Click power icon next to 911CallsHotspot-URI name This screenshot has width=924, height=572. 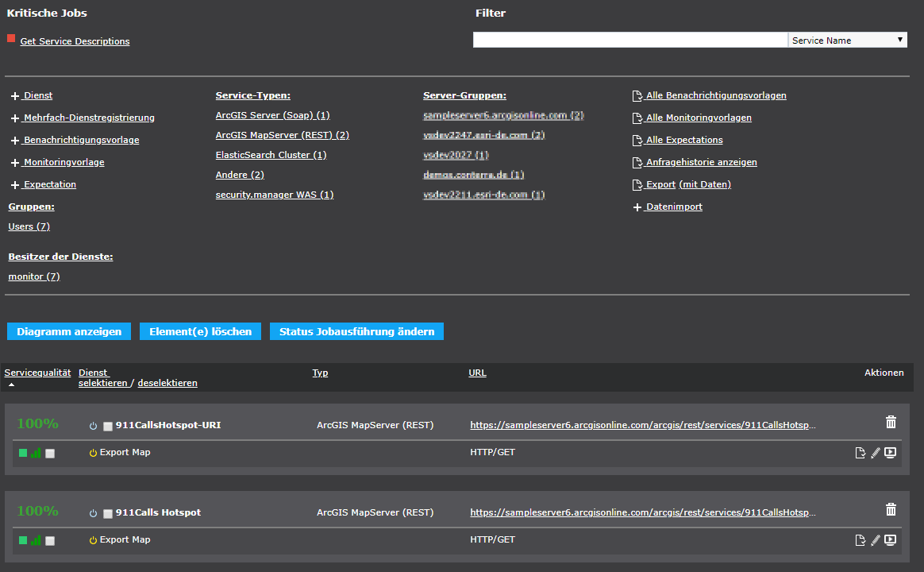click(93, 426)
